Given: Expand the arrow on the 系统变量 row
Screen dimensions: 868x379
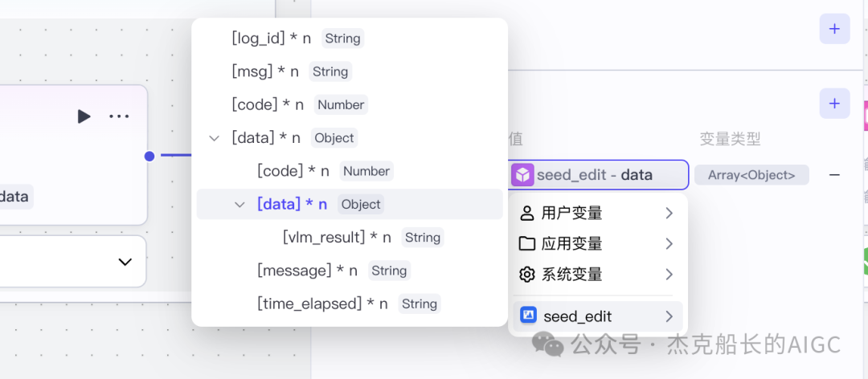Looking at the screenshot, I should 669,274.
